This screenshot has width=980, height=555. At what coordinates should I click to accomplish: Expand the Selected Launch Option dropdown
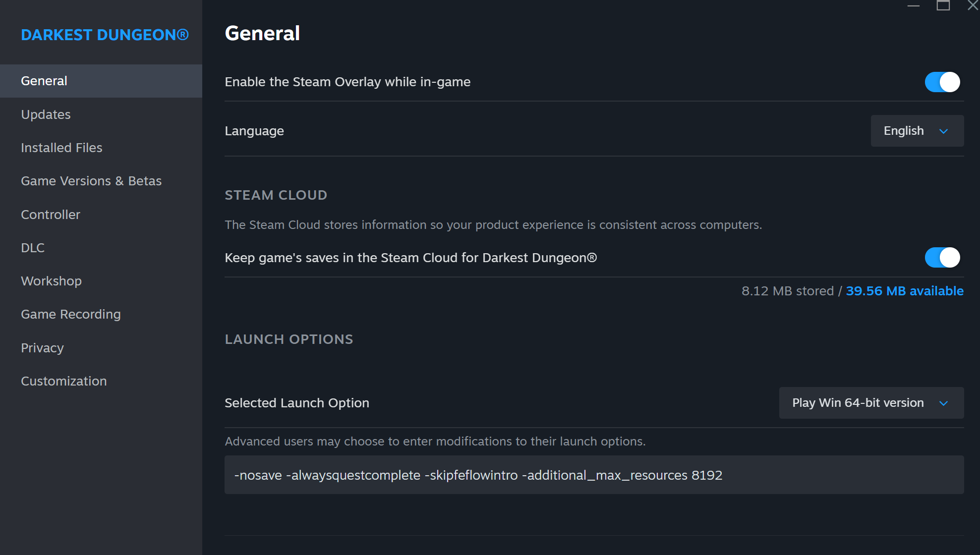pos(871,403)
